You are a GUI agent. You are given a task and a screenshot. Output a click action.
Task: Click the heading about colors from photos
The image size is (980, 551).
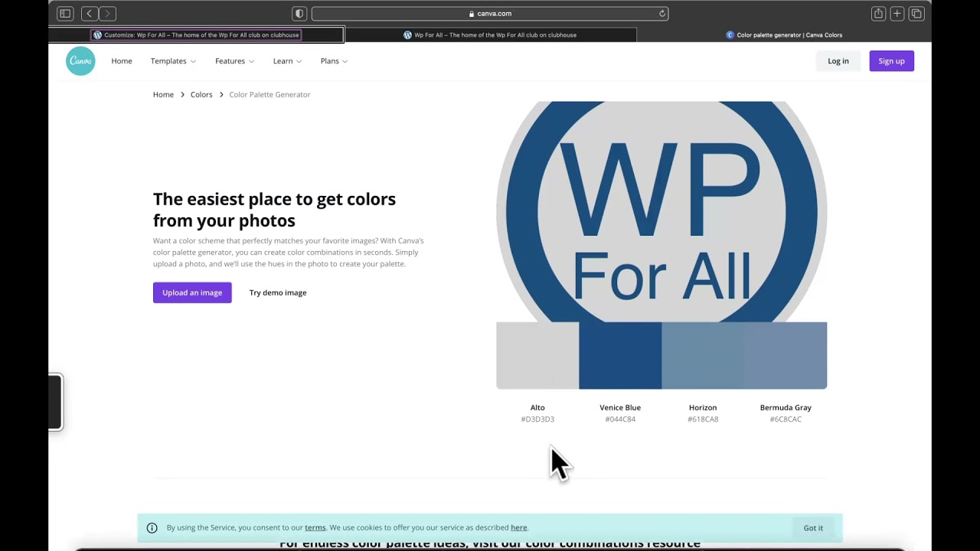pyautogui.click(x=274, y=210)
